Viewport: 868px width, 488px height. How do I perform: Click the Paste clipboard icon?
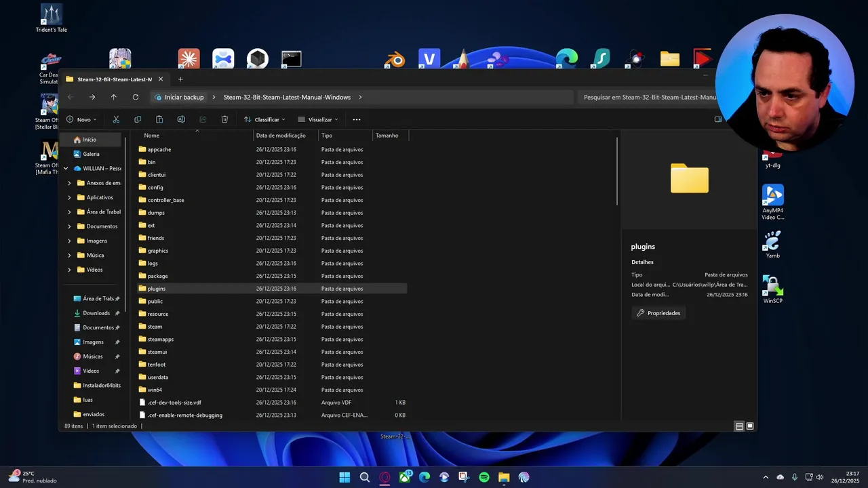point(159,119)
